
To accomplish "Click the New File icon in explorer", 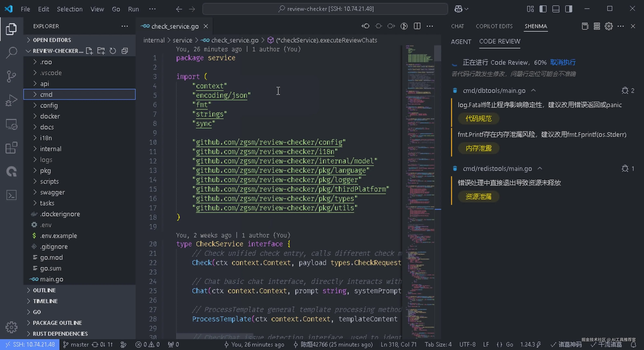I will pos(89,51).
